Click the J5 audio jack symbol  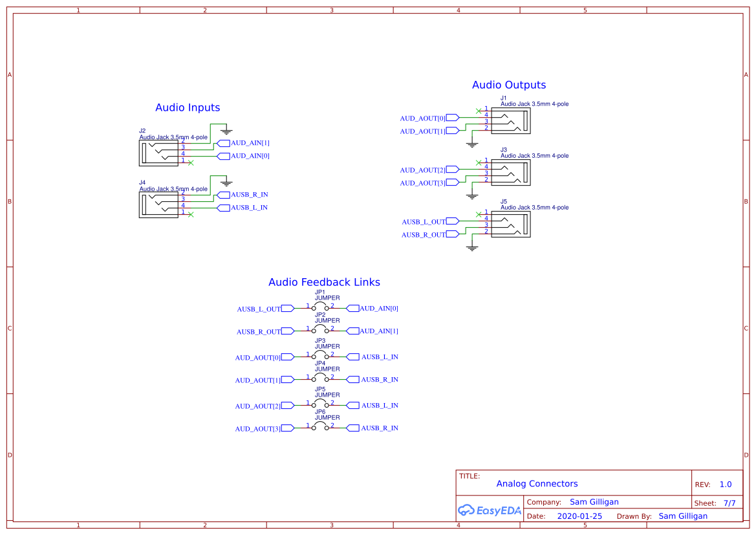point(510,223)
